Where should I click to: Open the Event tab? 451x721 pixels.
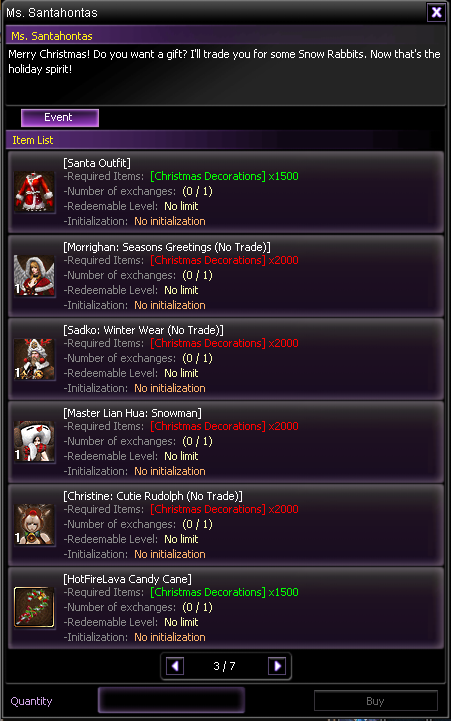(x=60, y=118)
